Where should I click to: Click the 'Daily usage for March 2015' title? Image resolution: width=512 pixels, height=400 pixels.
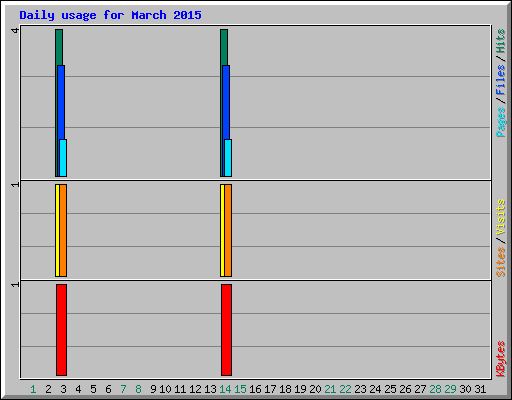tap(110, 15)
